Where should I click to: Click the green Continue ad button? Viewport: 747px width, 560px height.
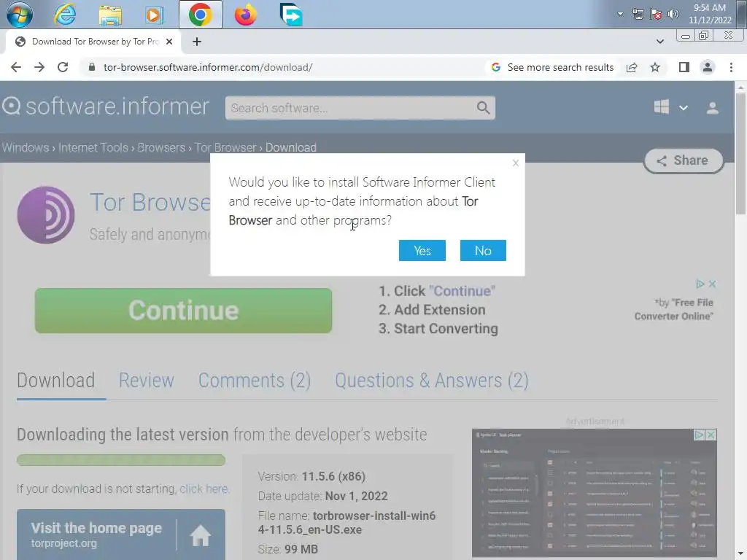click(x=183, y=311)
